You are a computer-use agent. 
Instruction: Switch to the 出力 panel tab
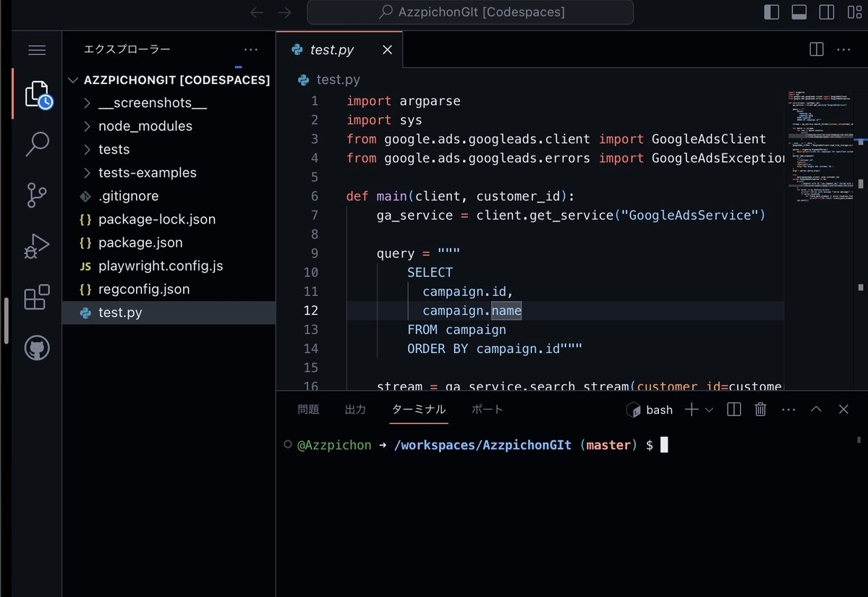(355, 410)
